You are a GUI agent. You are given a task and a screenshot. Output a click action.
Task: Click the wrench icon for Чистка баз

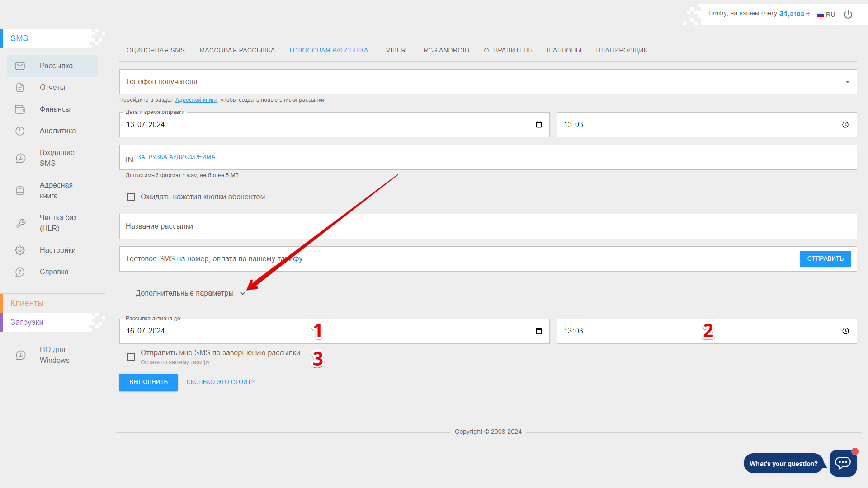21,223
